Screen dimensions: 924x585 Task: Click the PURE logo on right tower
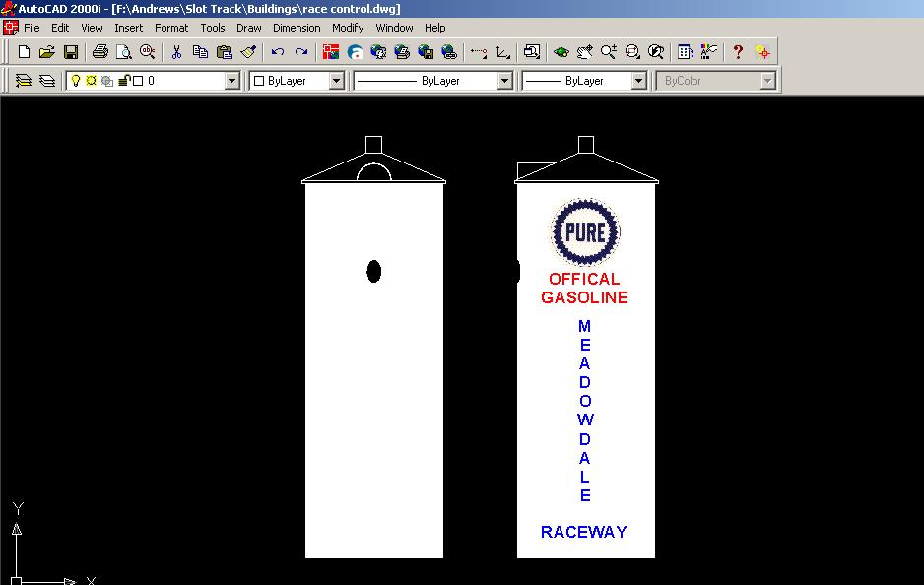pyautogui.click(x=585, y=232)
